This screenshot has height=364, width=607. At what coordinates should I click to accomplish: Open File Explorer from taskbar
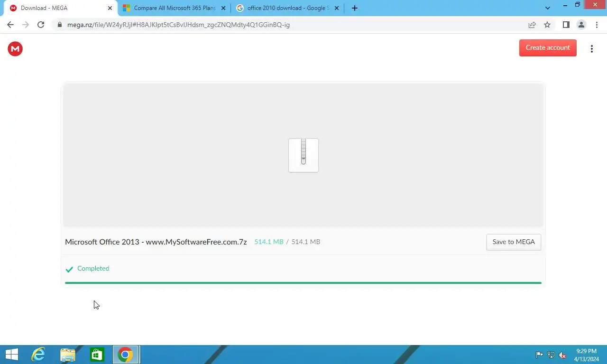68,355
